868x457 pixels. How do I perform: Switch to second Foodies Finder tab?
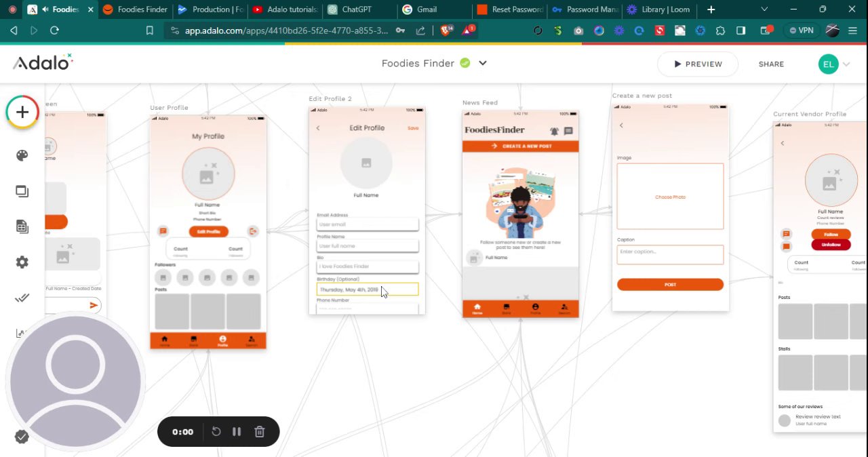135,9
